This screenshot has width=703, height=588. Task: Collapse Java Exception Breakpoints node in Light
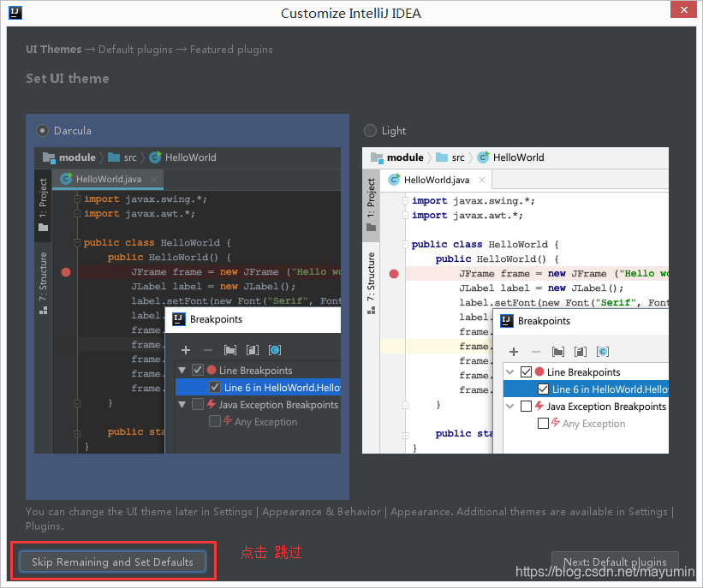510,406
